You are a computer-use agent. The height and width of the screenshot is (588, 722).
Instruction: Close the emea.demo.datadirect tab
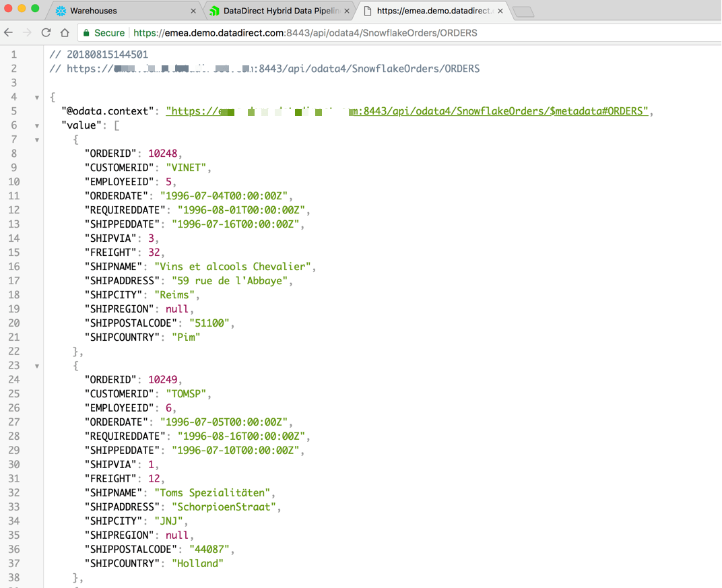(x=500, y=11)
